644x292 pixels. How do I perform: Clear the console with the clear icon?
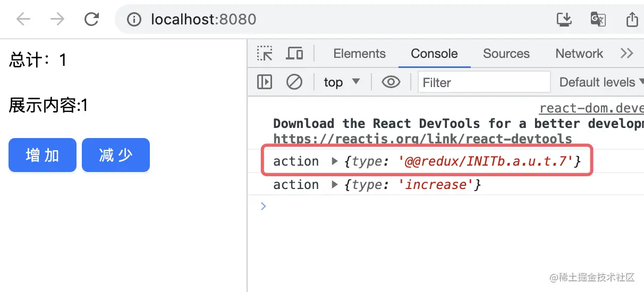[294, 82]
